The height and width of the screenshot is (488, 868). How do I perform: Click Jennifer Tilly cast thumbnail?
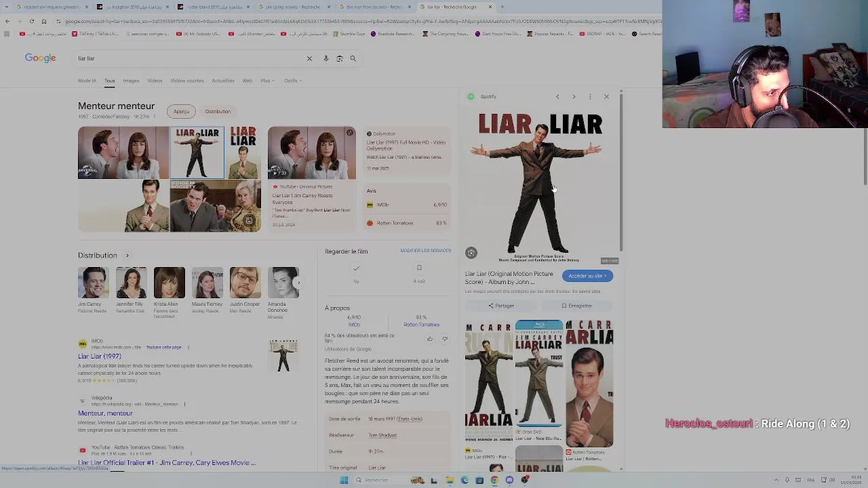131,283
